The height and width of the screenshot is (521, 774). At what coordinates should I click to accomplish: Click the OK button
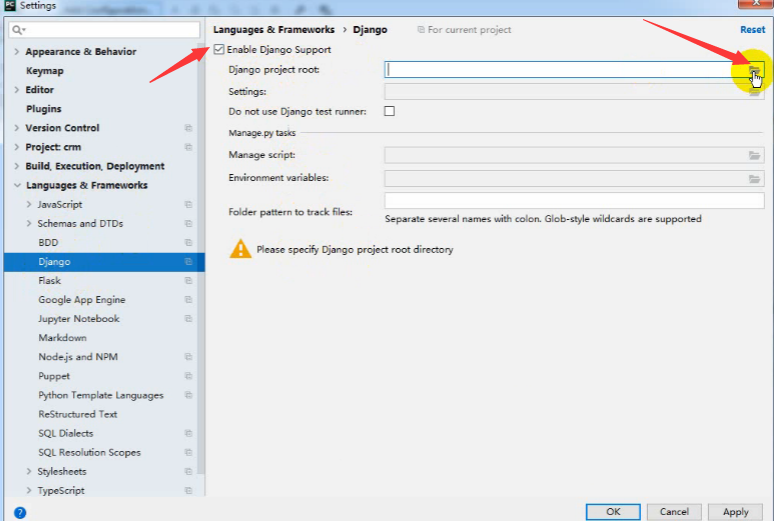[x=613, y=512]
